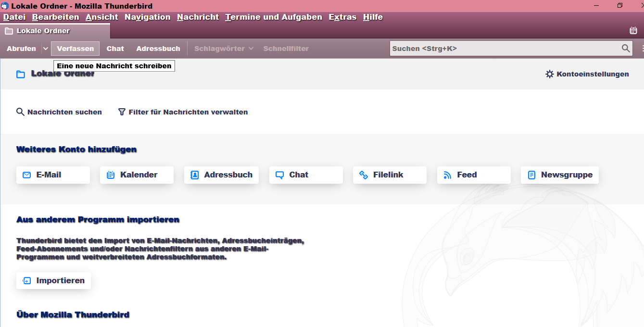The image size is (644, 327).
Task: Click the Importieren button
Action: [53, 280]
